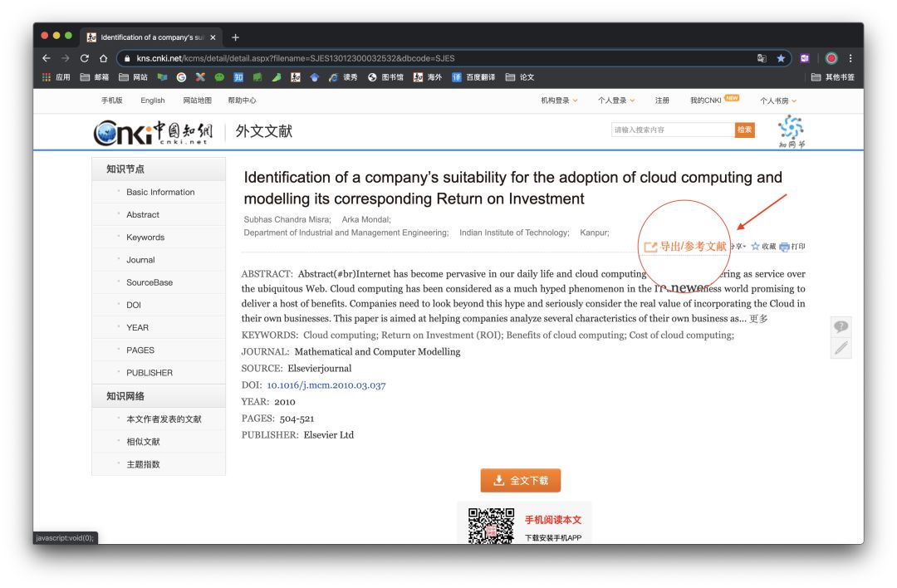Open the Google bookmark icon
This screenshot has width=897, height=588.
point(181,77)
